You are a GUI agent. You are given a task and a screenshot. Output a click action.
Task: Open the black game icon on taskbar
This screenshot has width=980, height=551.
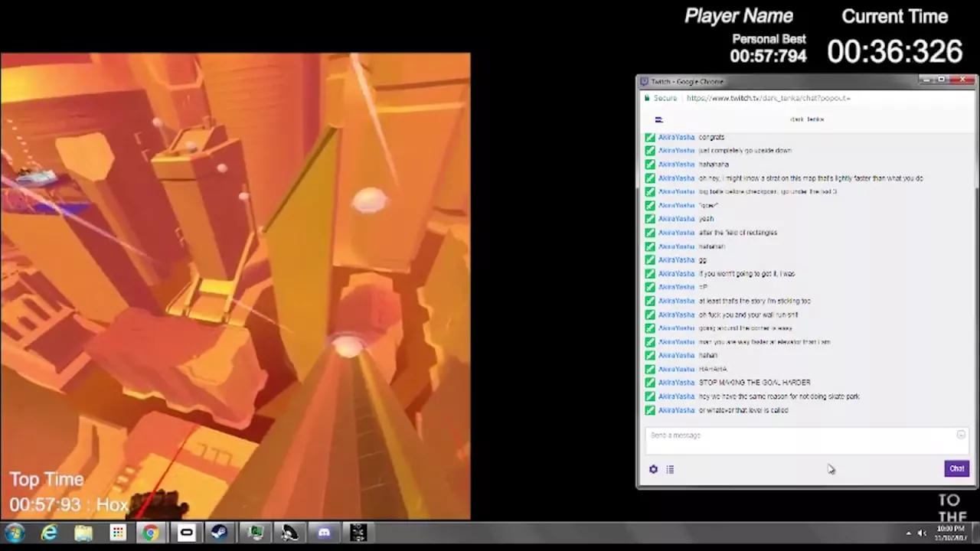click(x=358, y=533)
